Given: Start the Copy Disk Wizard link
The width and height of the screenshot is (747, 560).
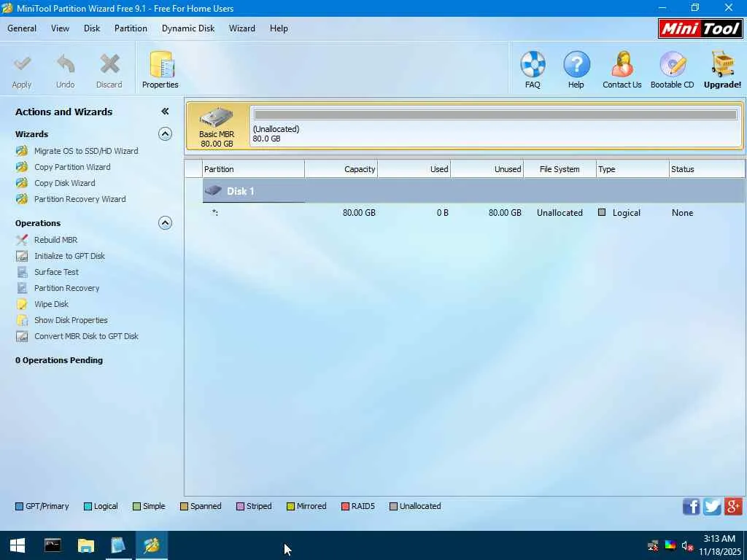Looking at the screenshot, I should click(65, 183).
